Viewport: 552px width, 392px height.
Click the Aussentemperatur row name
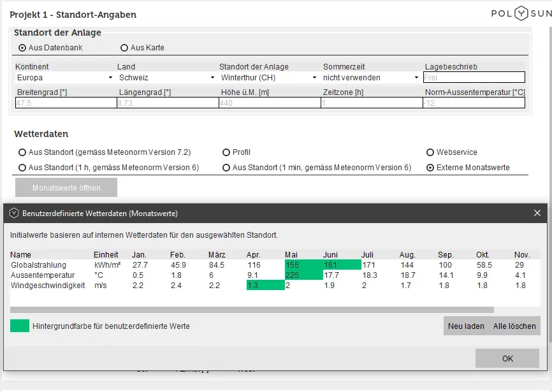43,275
